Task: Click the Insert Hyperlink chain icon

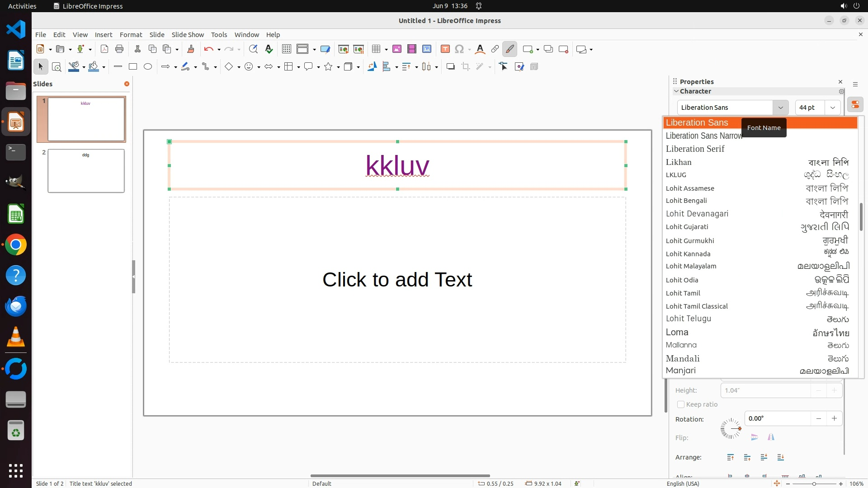Action: coord(495,49)
